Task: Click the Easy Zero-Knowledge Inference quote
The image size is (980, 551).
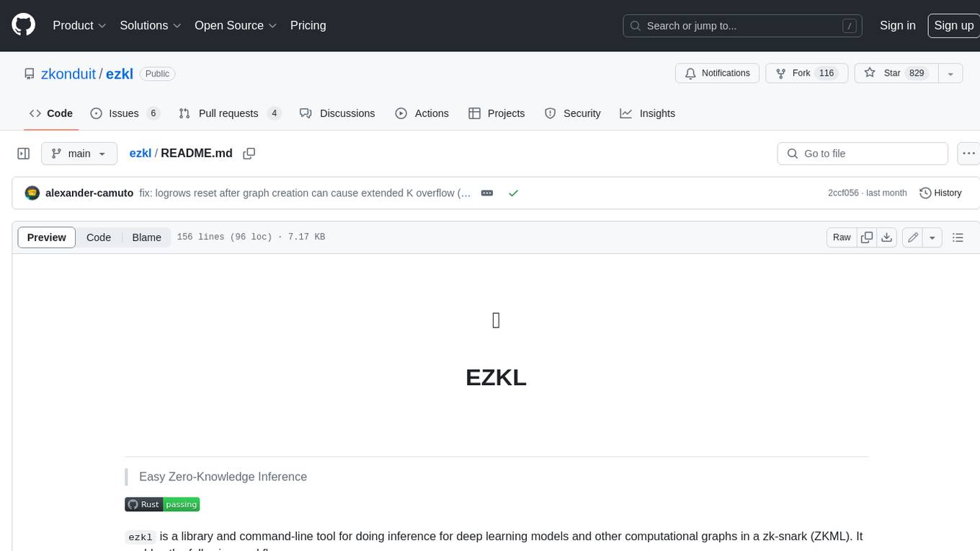Action: tap(223, 477)
